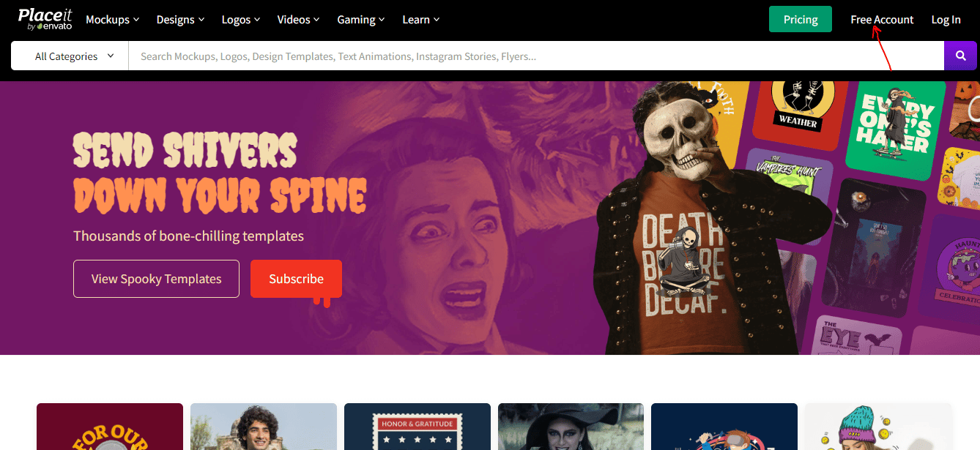
Task: Click the purple search magnifier button
Action: point(960,56)
